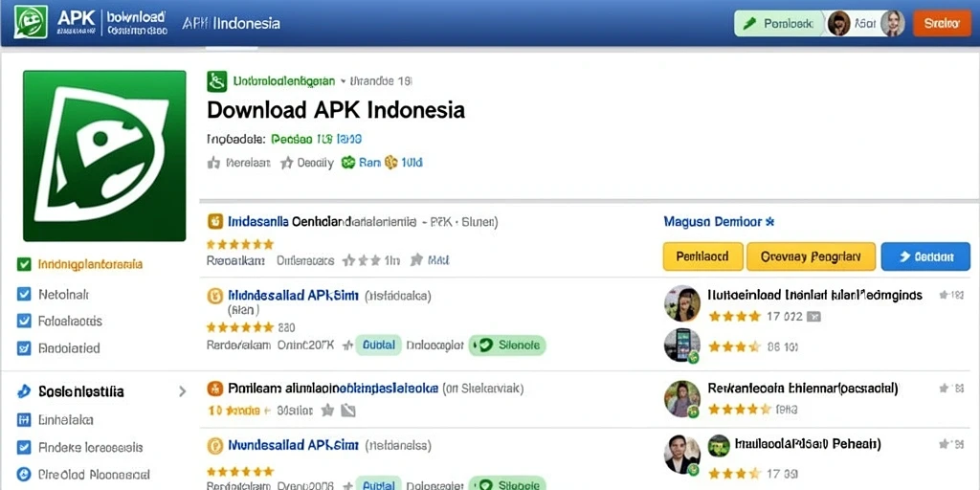Click the star icon right of Peheah
The height and width of the screenshot is (490, 980).
944,444
